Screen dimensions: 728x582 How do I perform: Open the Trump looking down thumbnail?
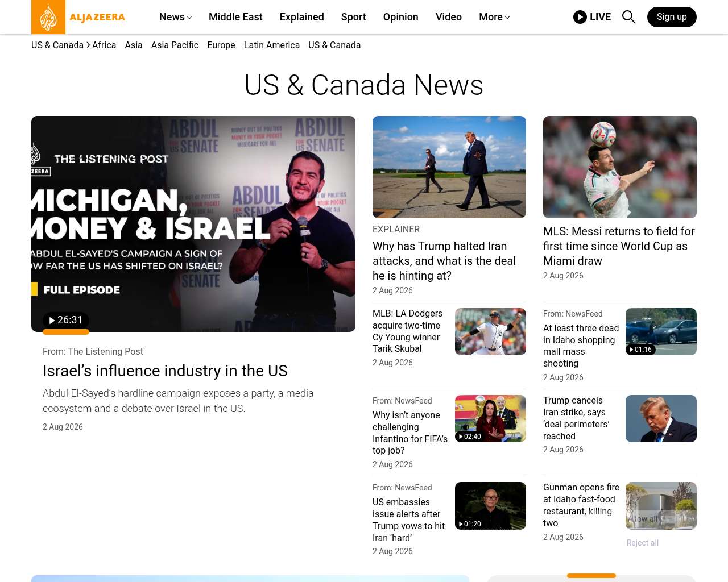[661, 418]
